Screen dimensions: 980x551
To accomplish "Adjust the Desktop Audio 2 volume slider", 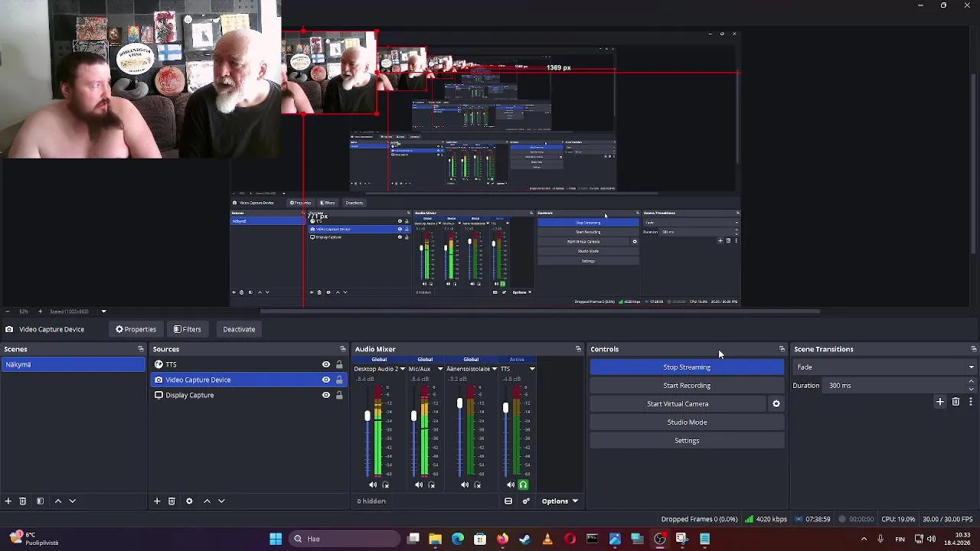I will tap(367, 416).
